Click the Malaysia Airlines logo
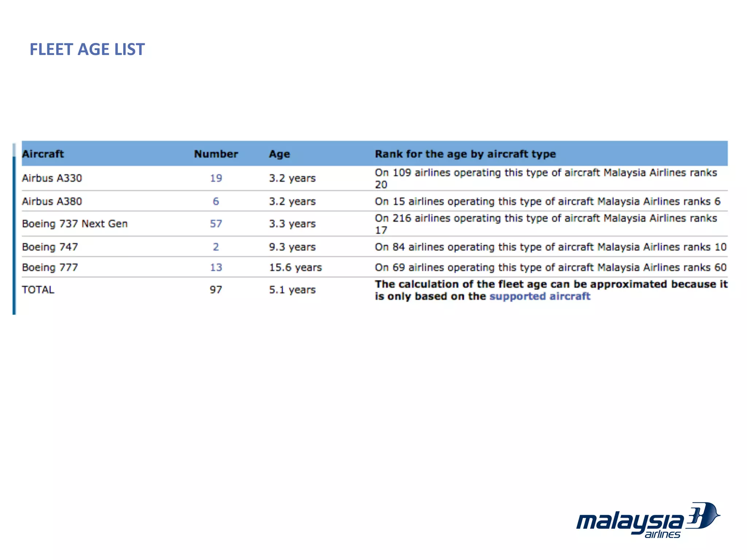 pos(648,521)
